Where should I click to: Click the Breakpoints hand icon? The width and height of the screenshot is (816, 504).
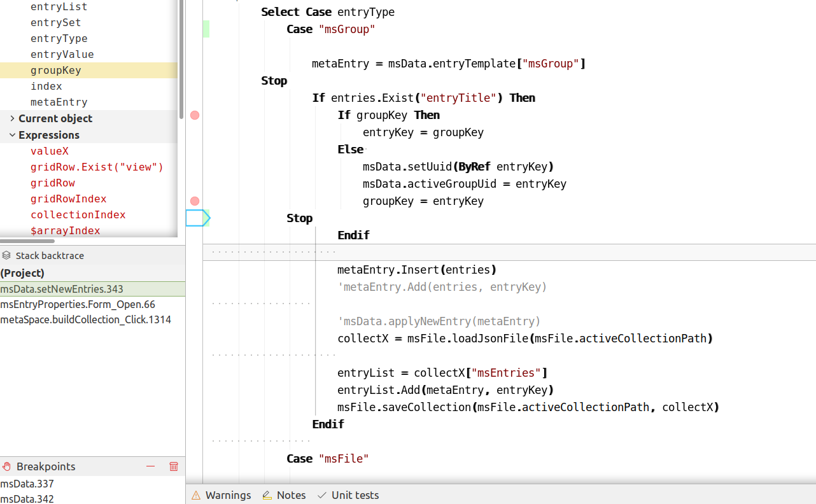(6, 466)
